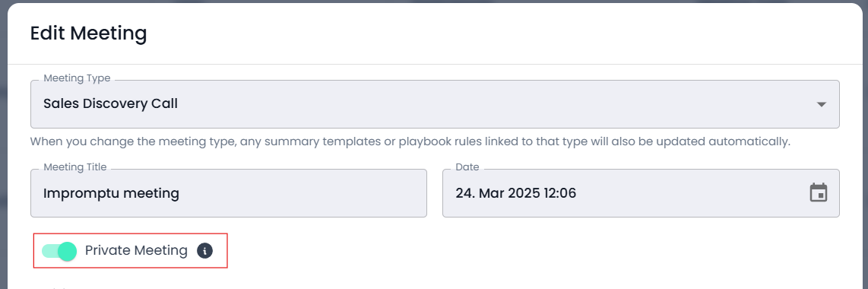The width and height of the screenshot is (868, 289).
Task: Click the "Private Meeting" label text
Action: [x=136, y=250]
